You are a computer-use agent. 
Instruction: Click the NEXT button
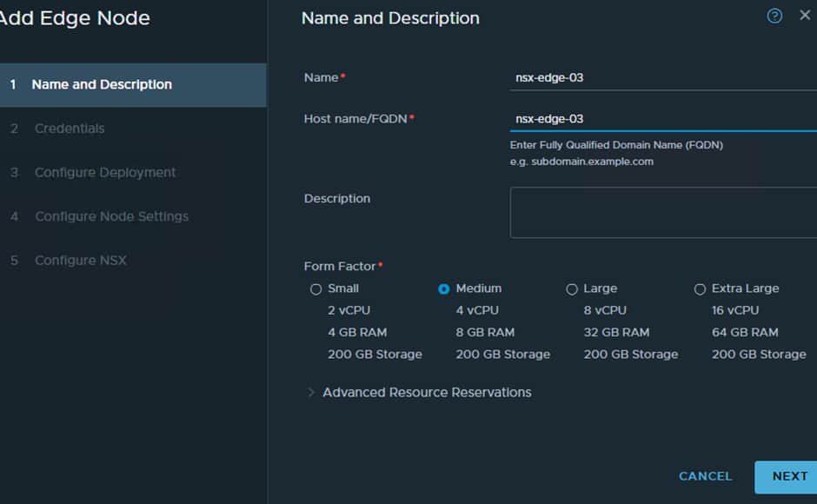(x=786, y=477)
